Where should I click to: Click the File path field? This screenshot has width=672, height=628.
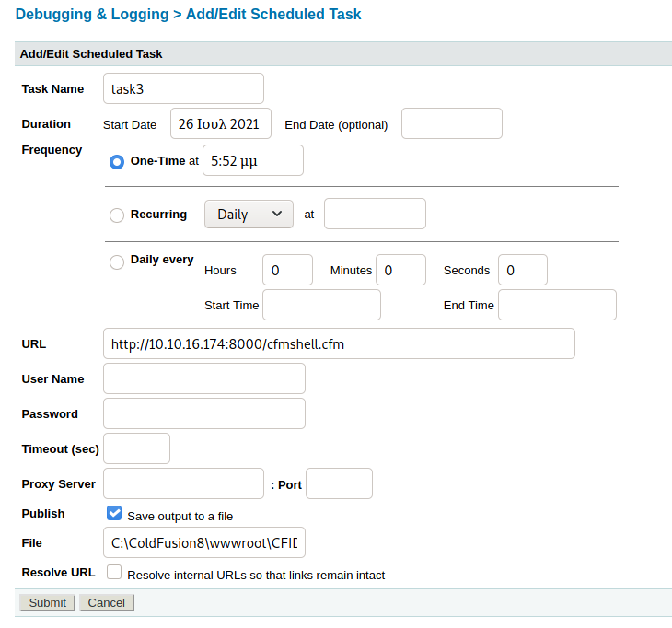pos(204,542)
